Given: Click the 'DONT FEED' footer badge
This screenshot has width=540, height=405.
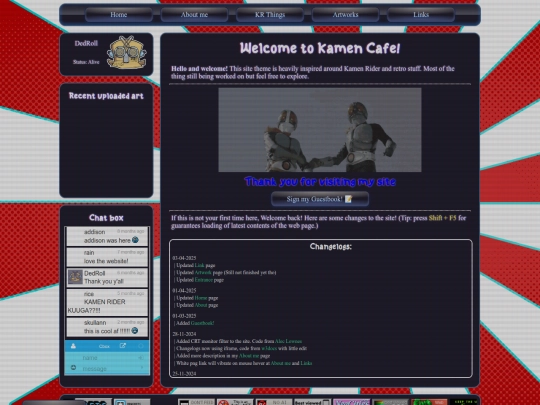Looking at the screenshot, I should point(196,402).
